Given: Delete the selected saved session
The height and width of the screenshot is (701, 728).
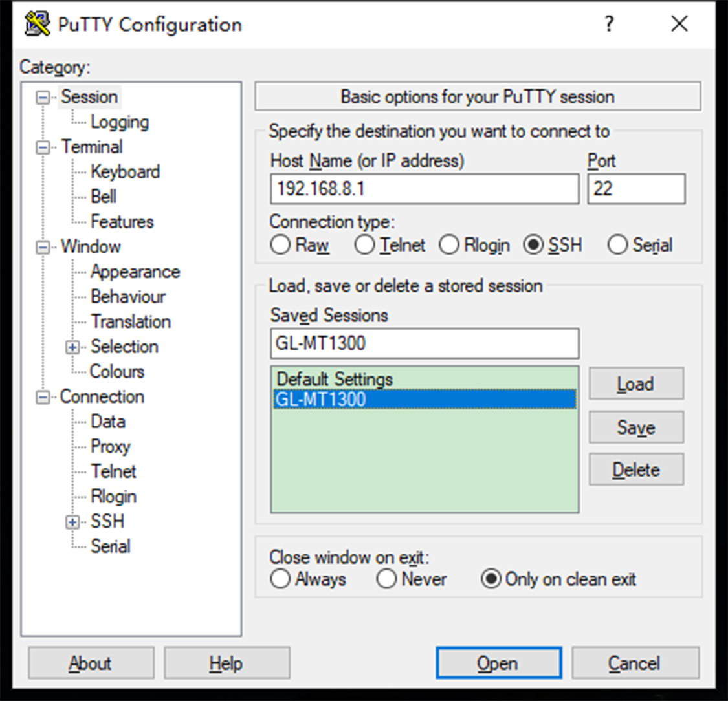Looking at the screenshot, I should tap(635, 469).
